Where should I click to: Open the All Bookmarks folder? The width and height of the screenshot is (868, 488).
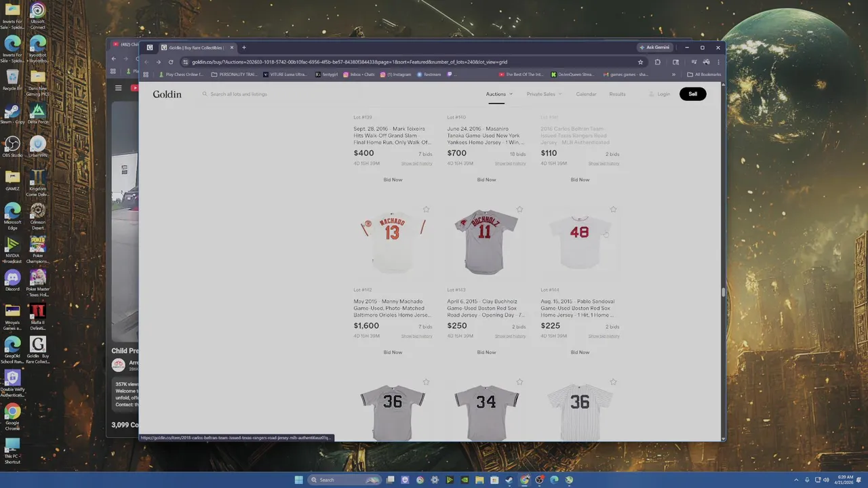pos(704,75)
